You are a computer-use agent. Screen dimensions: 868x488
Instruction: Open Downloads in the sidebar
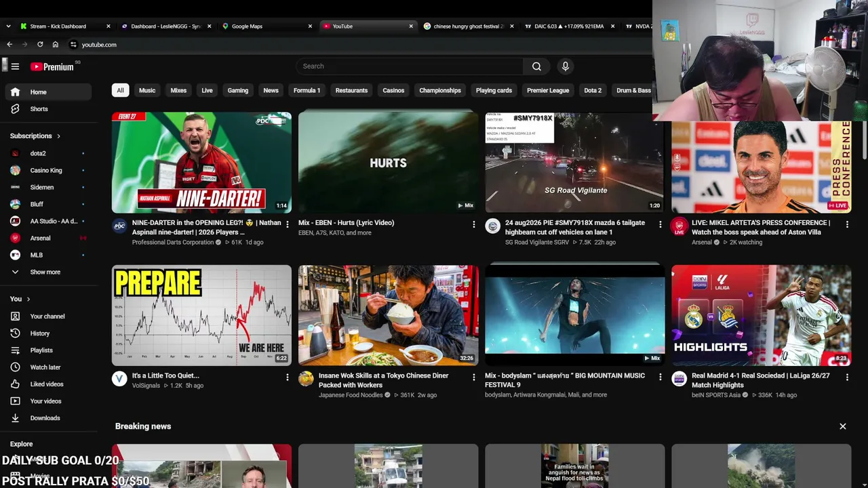49,418
